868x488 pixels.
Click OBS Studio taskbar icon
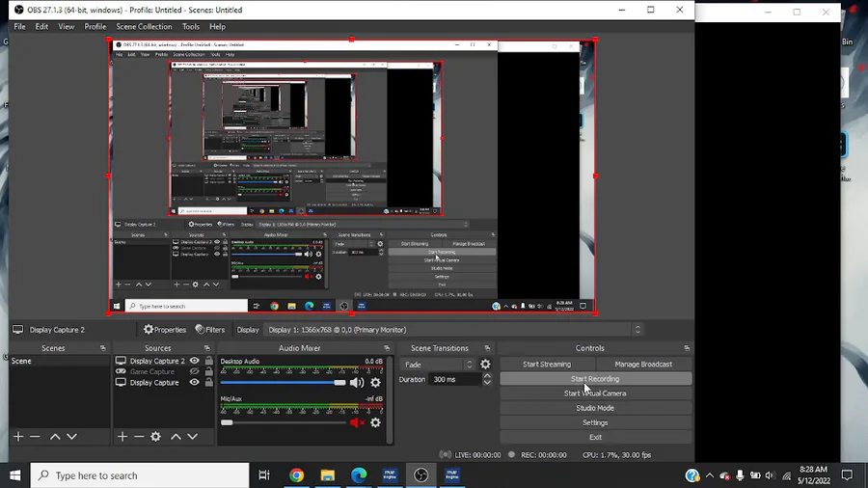pyautogui.click(x=421, y=475)
